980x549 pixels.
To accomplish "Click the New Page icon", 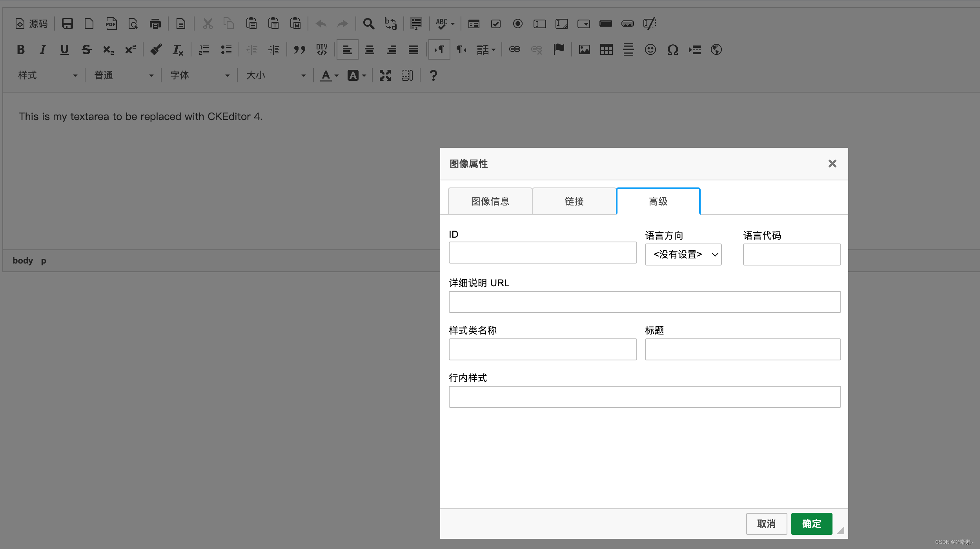I will [89, 24].
